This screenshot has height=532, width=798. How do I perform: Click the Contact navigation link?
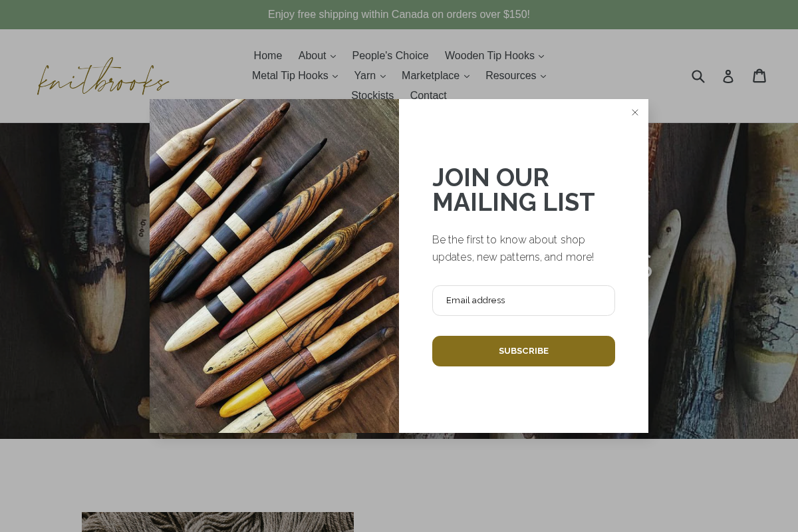tap(428, 96)
